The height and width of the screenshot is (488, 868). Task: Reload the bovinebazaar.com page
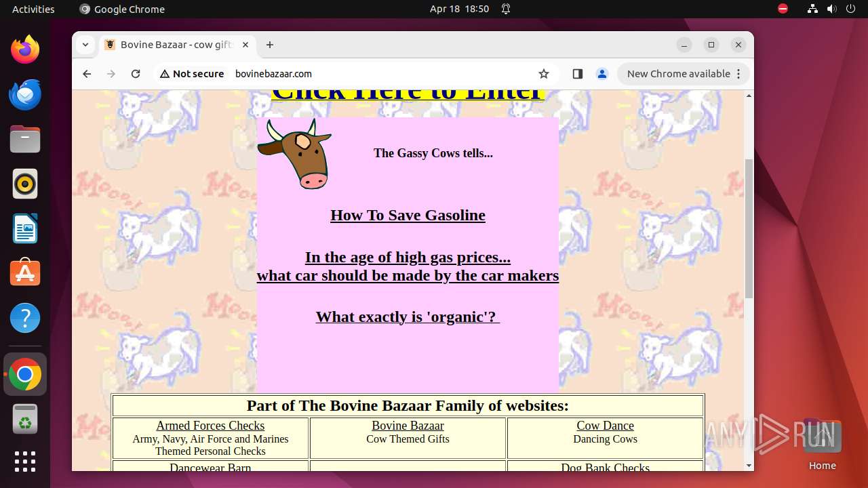coord(136,74)
